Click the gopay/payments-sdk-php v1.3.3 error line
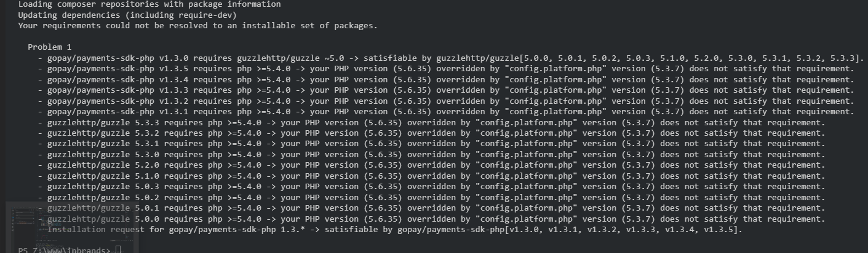The height and width of the screenshot is (253, 868). click(x=446, y=90)
